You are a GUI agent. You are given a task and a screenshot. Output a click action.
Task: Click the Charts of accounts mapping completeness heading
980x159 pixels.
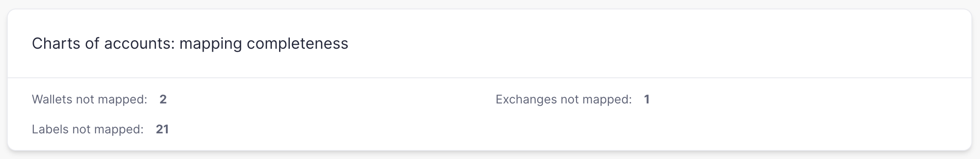190,44
